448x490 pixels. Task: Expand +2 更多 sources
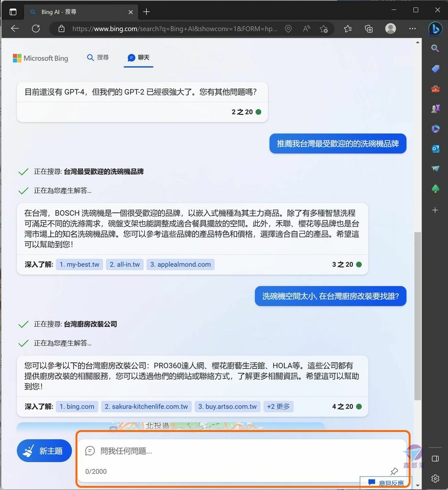pos(278,407)
